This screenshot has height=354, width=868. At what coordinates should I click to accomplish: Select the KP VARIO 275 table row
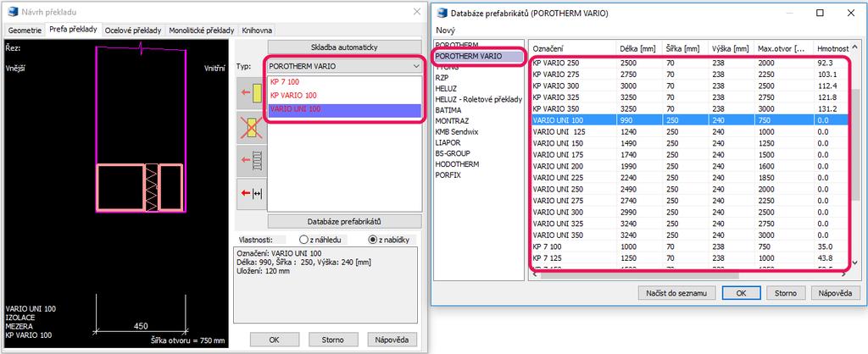click(x=690, y=75)
